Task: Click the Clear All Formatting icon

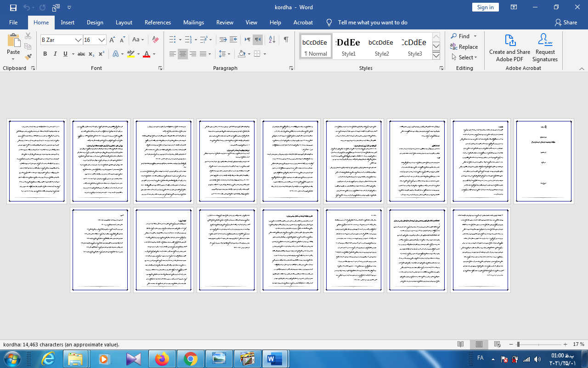Action: (155, 40)
